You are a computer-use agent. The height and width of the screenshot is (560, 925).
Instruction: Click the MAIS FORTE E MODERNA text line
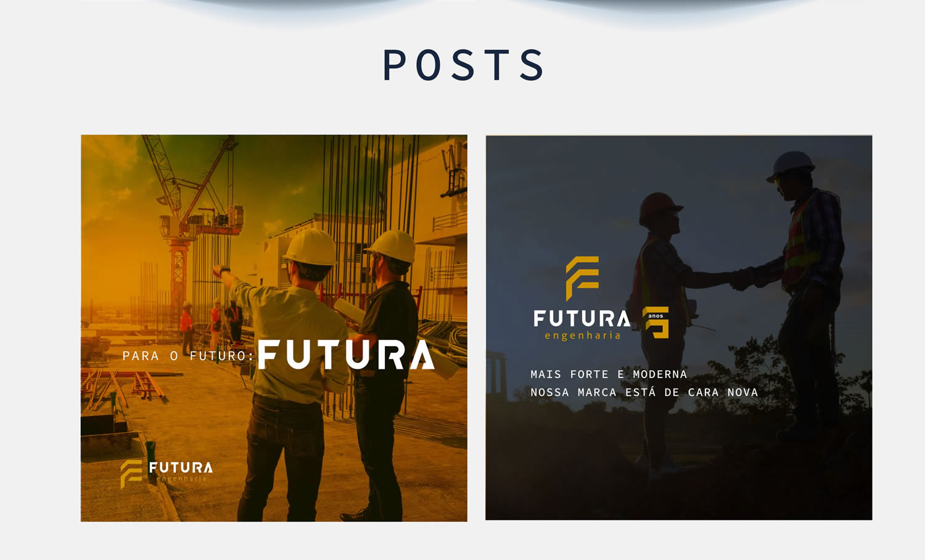tap(609, 374)
